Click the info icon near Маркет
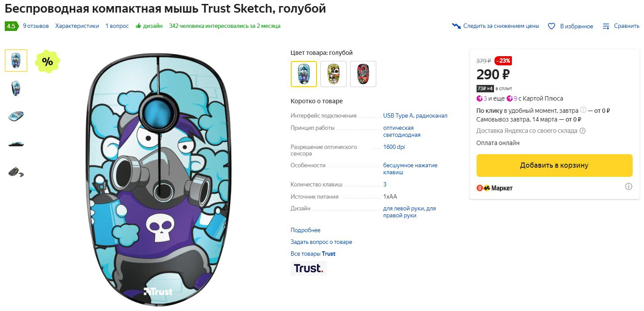The width and height of the screenshot is (644, 311). (x=628, y=186)
